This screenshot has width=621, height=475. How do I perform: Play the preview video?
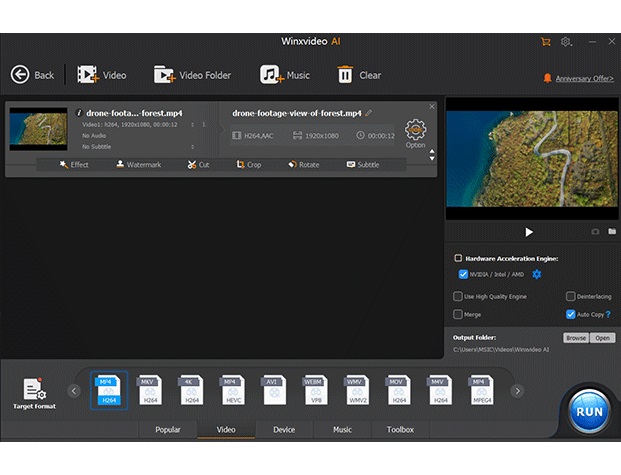[529, 232]
